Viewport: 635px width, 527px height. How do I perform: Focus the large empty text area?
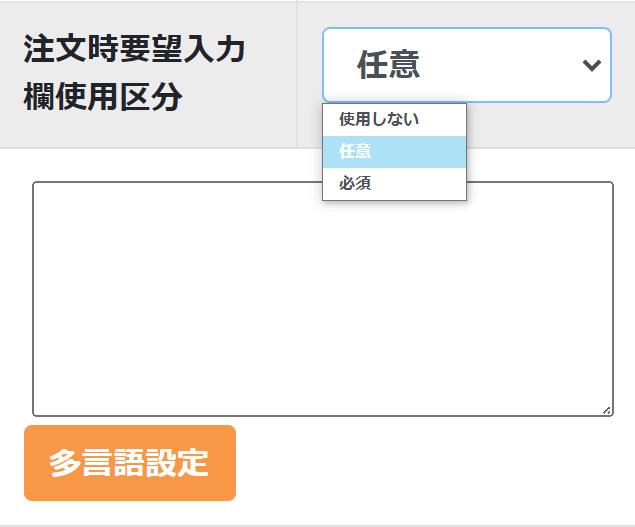coord(322,299)
